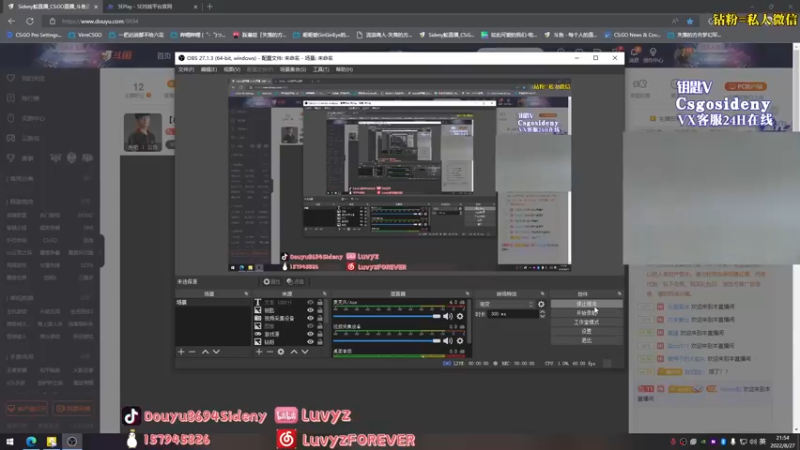Click 开始录制 start recording button
The width and height of the screenshot is (800, 450).
(x=587, y=313)
